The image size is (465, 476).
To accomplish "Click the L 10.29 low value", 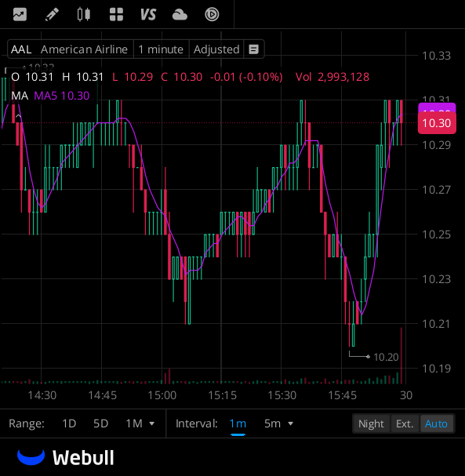I will pos(133,77).
